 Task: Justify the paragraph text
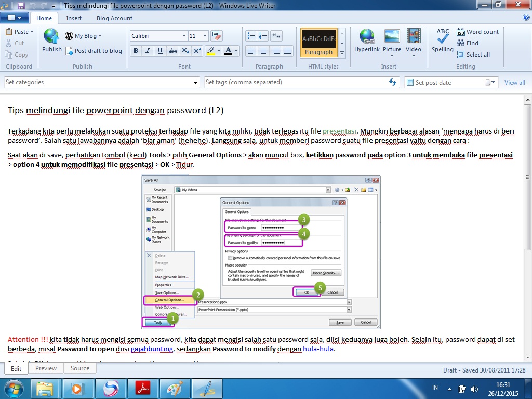288,50
